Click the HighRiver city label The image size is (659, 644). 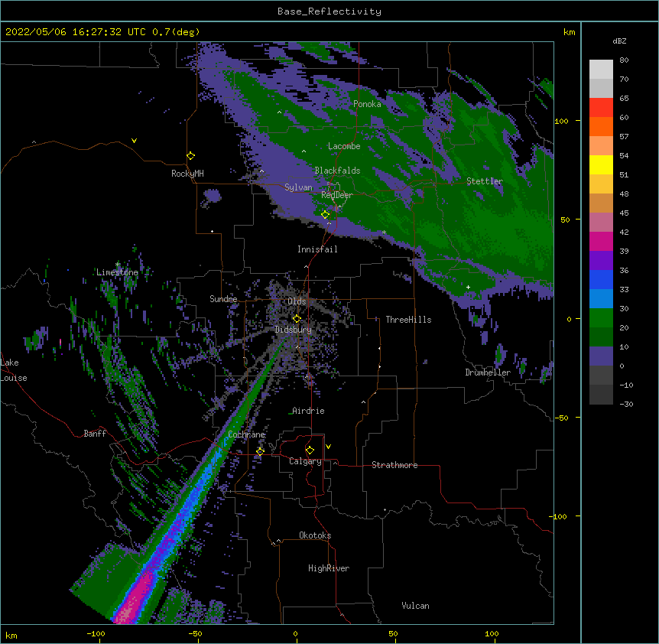[329, 568]
